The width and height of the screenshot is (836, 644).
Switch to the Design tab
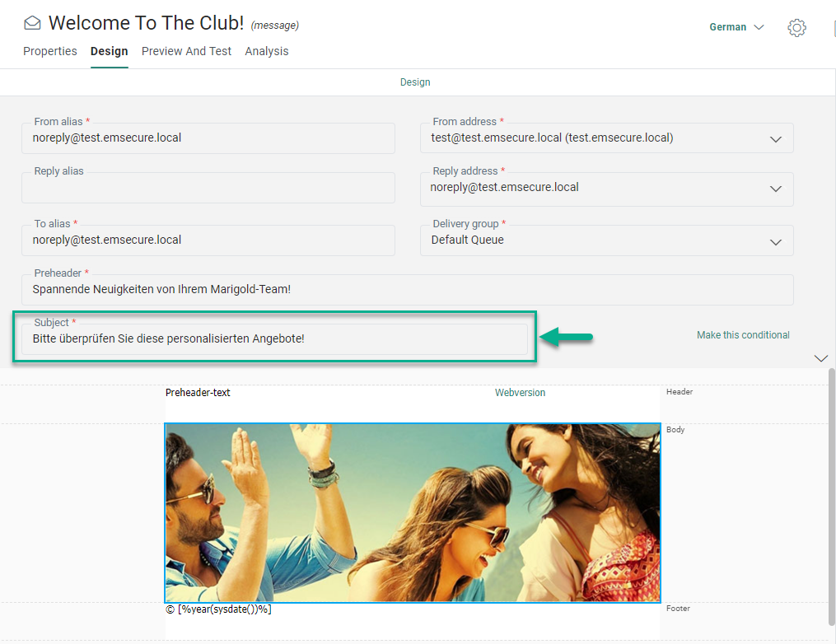[x=110, y=51]
